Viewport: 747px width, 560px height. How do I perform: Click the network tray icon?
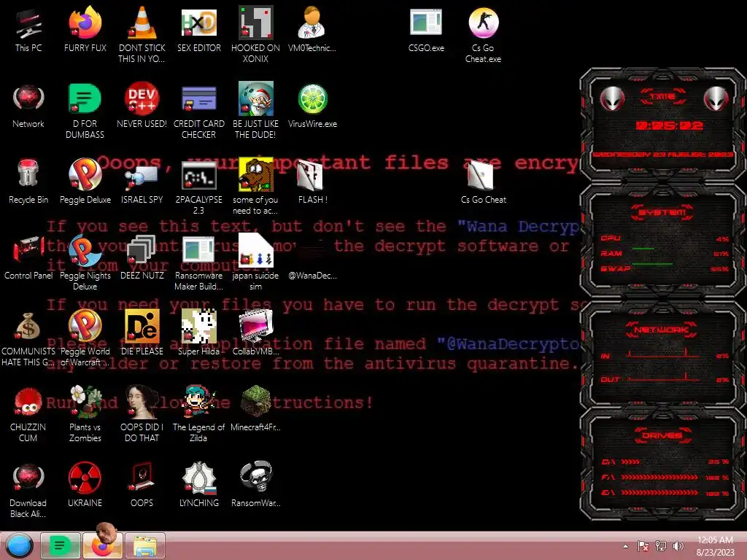[661, 546]
